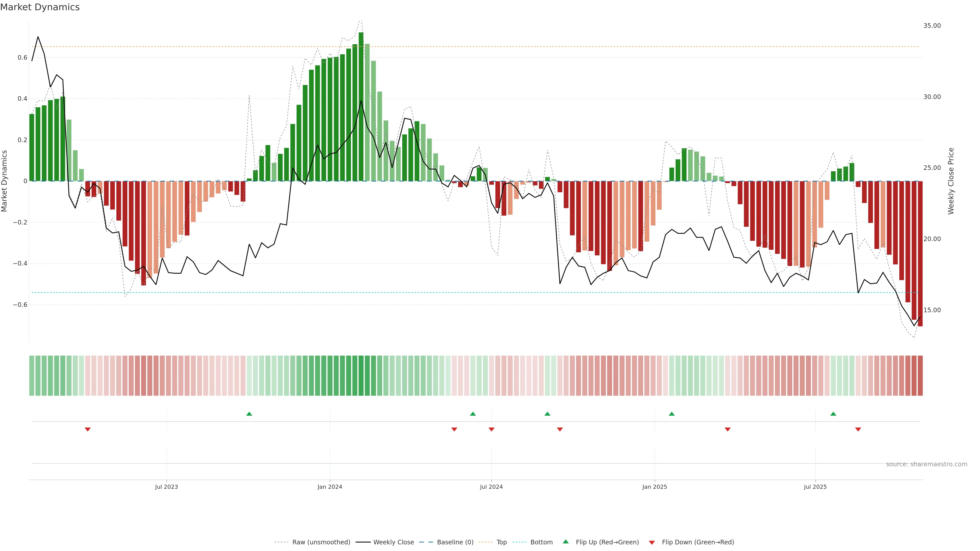Click the red flip-down marker directly above Jul 2024
Viewport: 980px width, 551px height.
(492, 429)
